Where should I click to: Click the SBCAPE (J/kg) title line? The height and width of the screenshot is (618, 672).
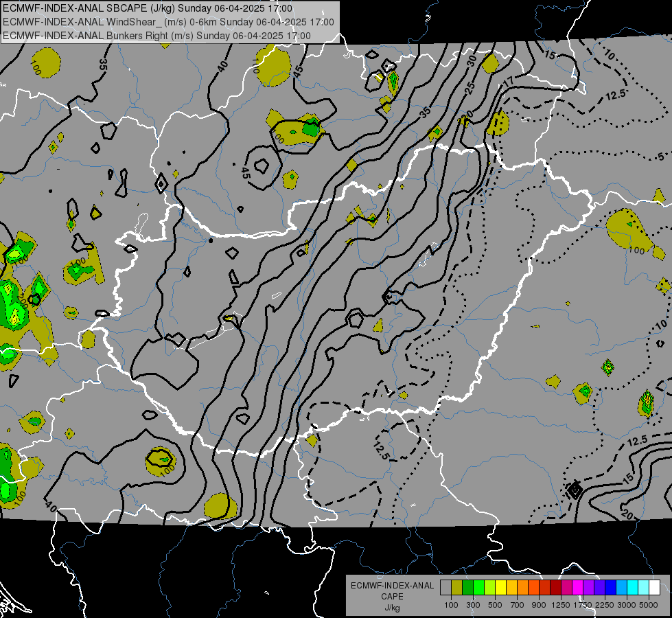(x=148, y=8)
